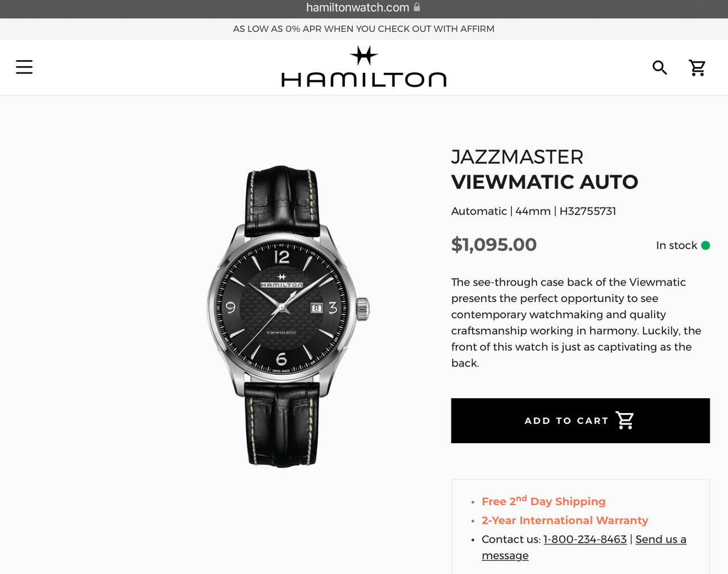Click Free 2nd Day Shipping text
The image size is (728, 574).
[x=543, y=501]
